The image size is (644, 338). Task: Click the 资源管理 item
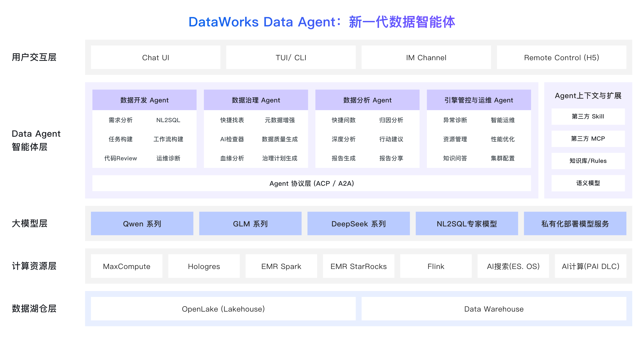[455, 139]
